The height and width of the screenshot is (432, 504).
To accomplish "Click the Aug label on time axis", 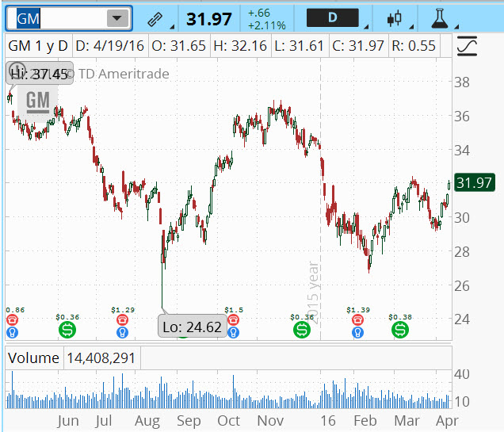I will click(147, 420).
